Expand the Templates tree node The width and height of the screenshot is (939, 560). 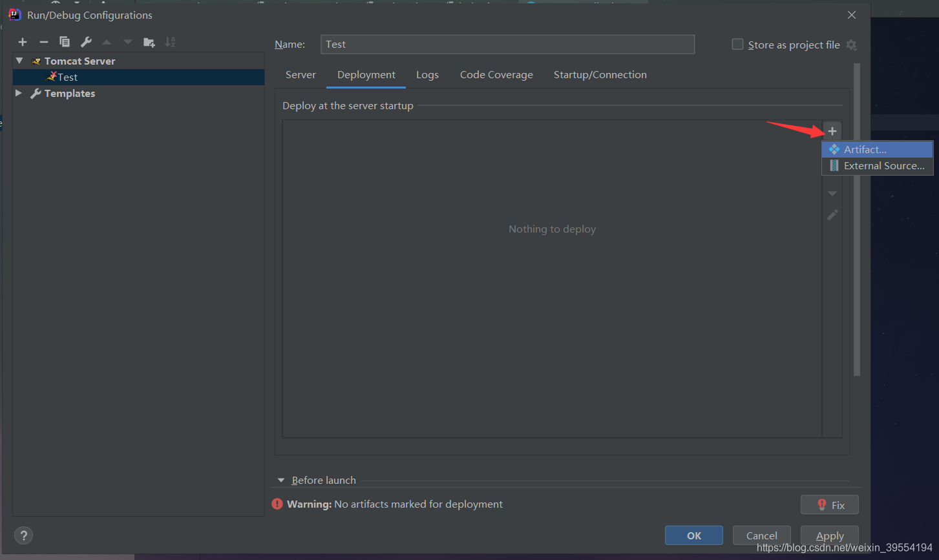click(x=19, y=94)
